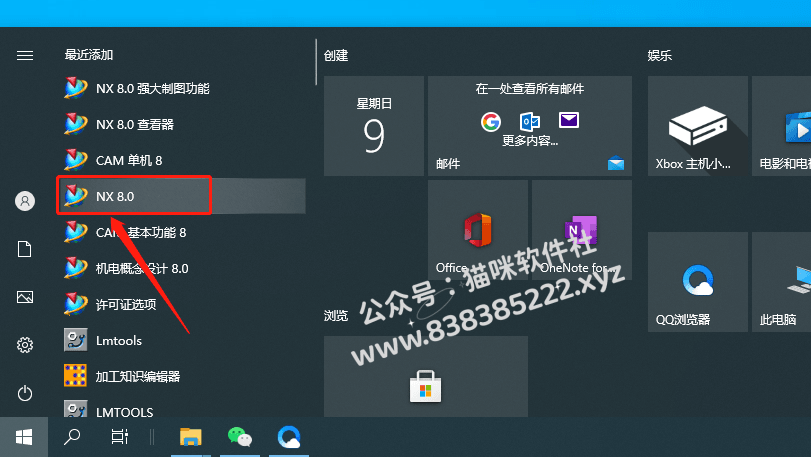This screenshot has width=811, height=457.
Task: Open the calendar tile 星期日 9
Action: [x=374, y=126]
